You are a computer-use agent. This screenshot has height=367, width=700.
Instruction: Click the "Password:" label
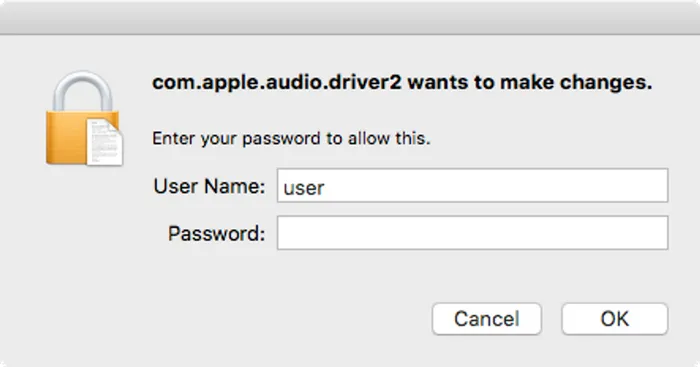[217, 234]
